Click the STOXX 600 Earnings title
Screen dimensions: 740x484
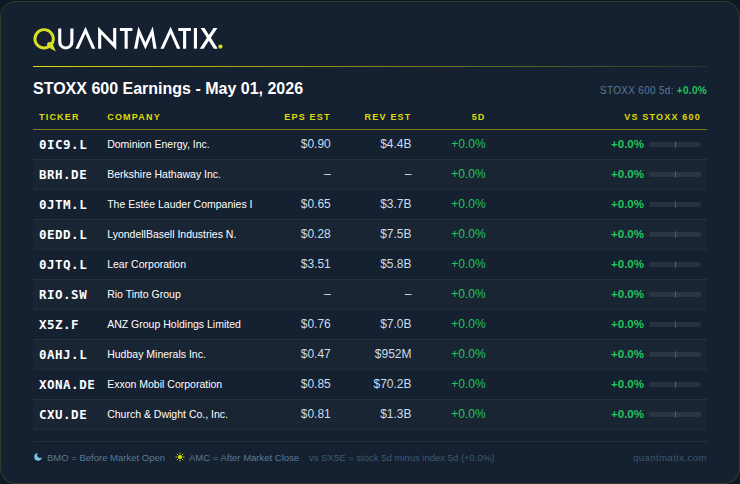coord(168,88)
